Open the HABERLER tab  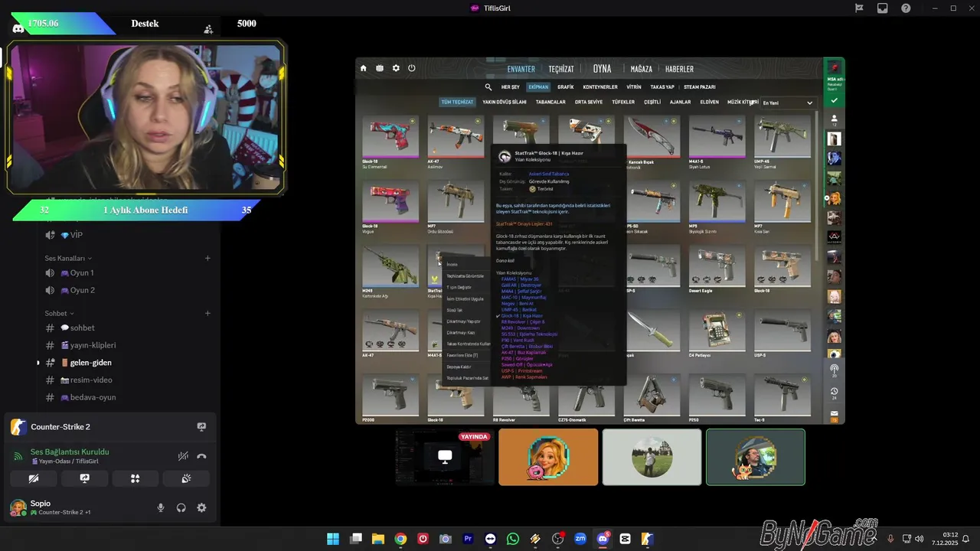coord(679,69)
